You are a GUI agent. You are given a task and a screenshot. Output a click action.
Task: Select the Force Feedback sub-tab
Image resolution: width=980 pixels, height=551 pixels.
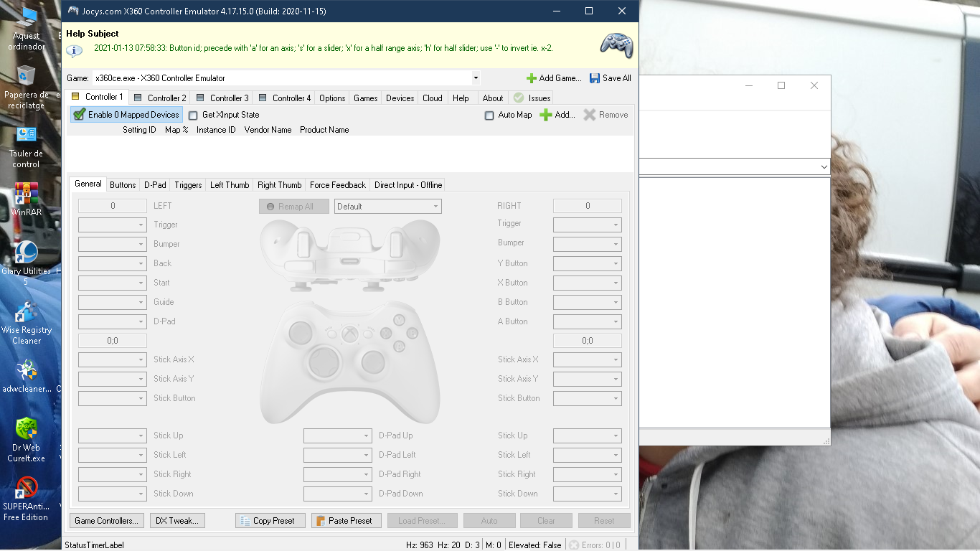(x=338, y=185)
